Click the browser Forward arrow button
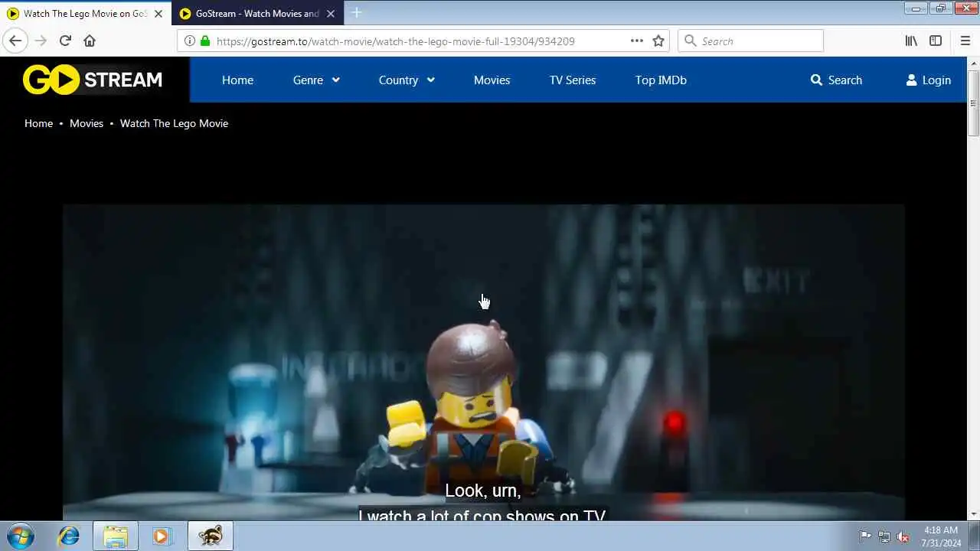Image resolution: width=980 pixels, height=551 pixels. pos(41,41)
